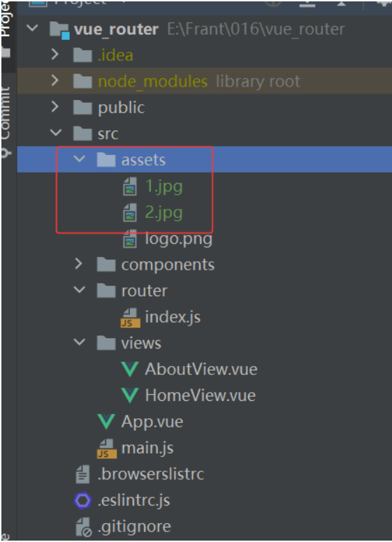Click the 2.jpg image file icon
The width and height of the screenshot is (392, 542).
coord(130,212)
